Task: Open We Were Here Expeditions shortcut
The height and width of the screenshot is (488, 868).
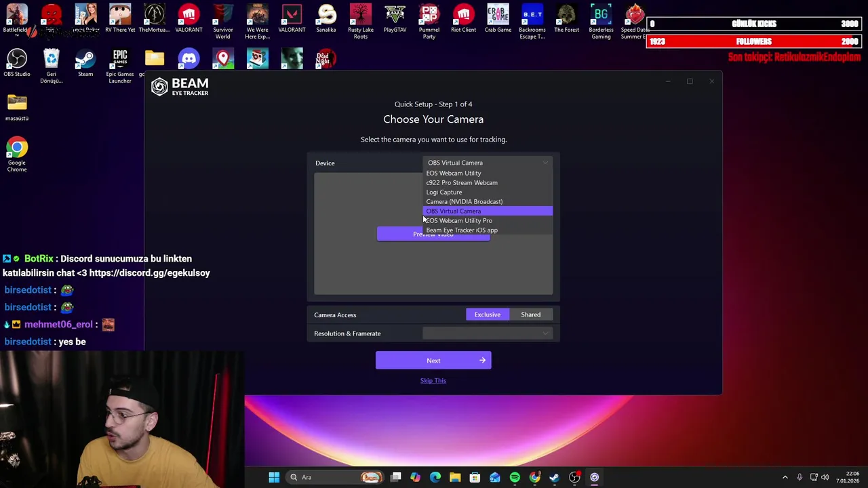Action: point(258,22)
